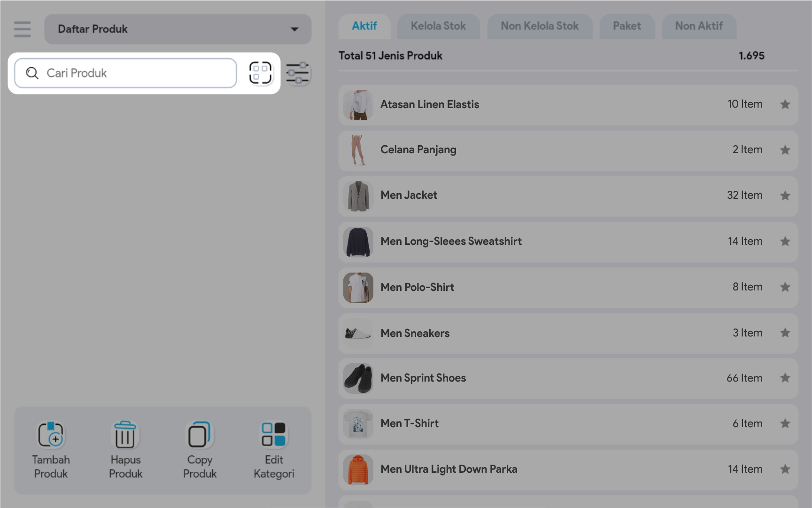The width and height of the screenshot is (812, 508).
Task: Open the Paket tab
Action: coord(626,26)
